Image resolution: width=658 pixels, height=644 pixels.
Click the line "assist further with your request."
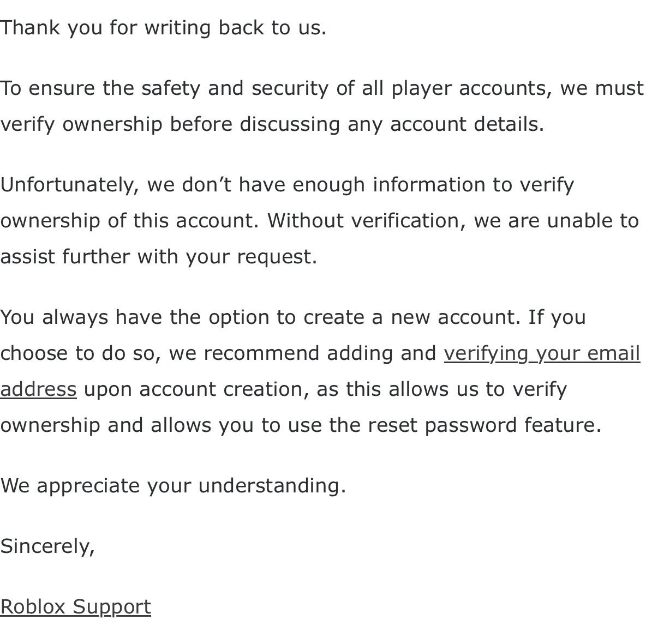[159, 257]
